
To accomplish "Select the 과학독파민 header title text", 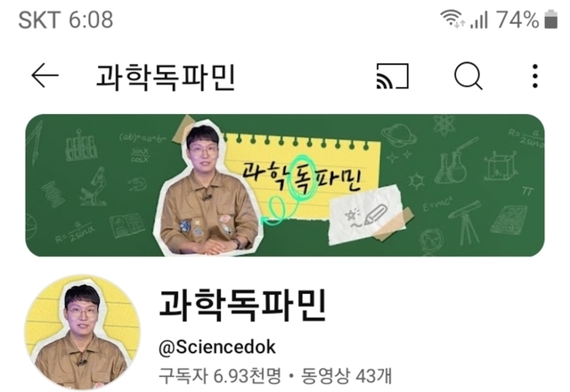I will [166, 78].
